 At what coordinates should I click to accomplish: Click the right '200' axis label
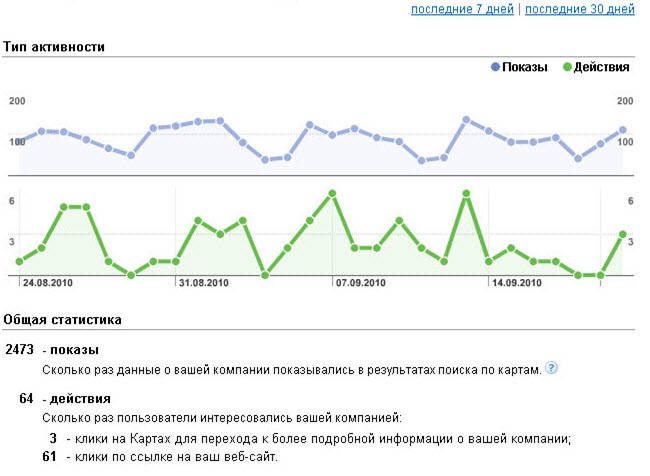pos(625,101)
